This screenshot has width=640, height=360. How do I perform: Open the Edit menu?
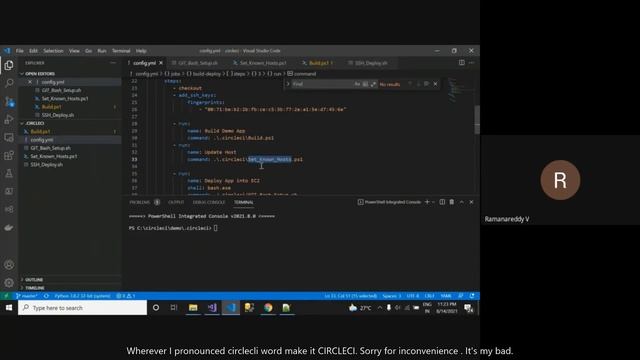click(x=33, y=51)
